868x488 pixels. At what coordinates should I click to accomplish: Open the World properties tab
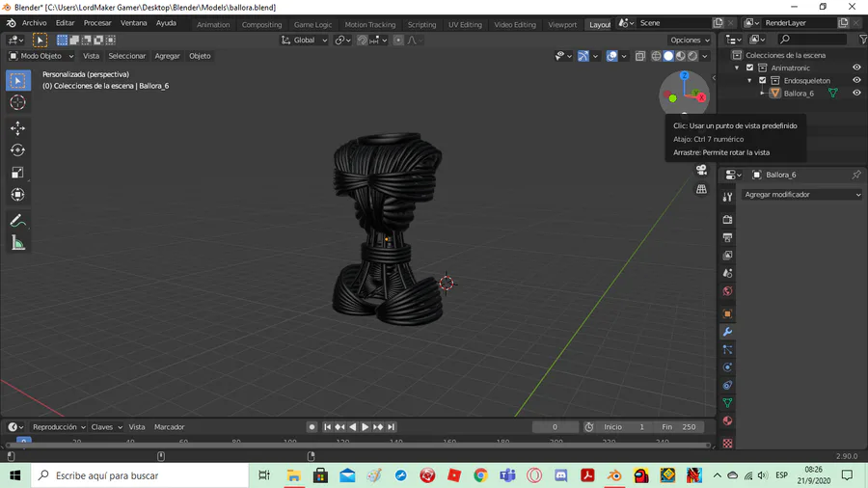coord(727,291)
